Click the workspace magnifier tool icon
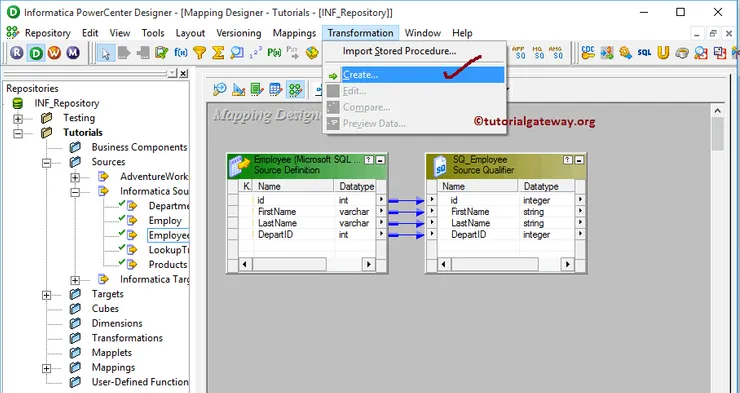740x393 pixels. coord(219,89)
